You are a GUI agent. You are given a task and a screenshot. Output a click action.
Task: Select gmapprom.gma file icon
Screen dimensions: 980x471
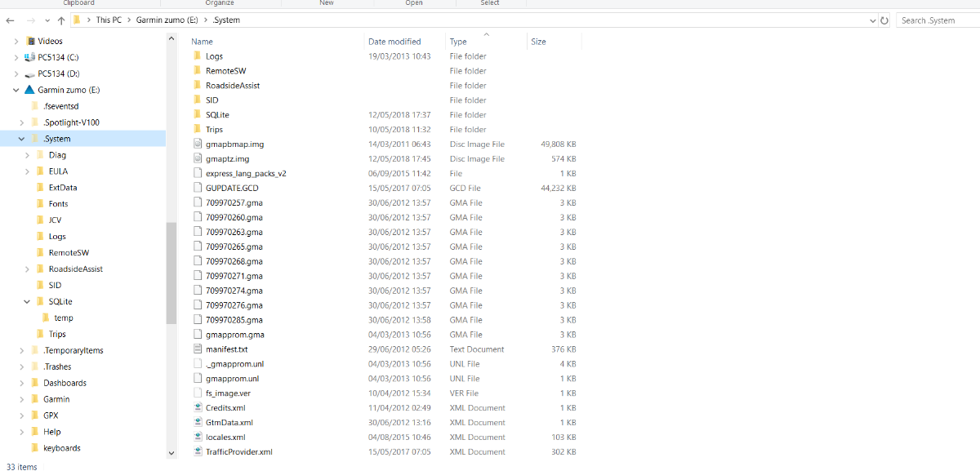[197, 335]
